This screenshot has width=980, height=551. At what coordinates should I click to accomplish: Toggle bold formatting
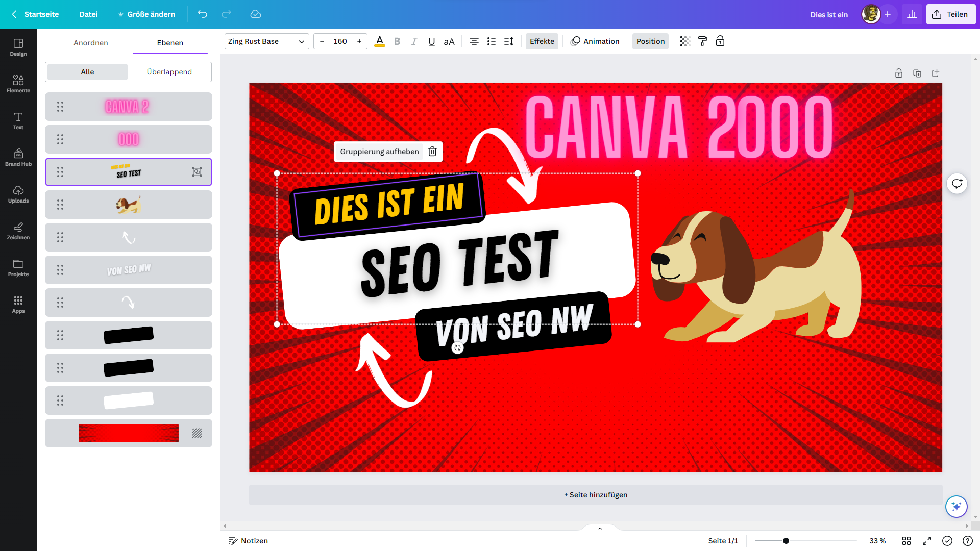(x=397, y=41)
